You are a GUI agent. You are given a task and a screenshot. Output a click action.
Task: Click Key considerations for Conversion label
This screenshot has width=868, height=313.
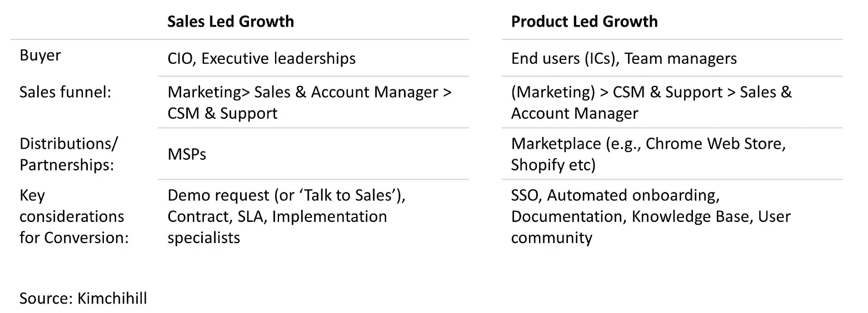(x=74, y=216)
